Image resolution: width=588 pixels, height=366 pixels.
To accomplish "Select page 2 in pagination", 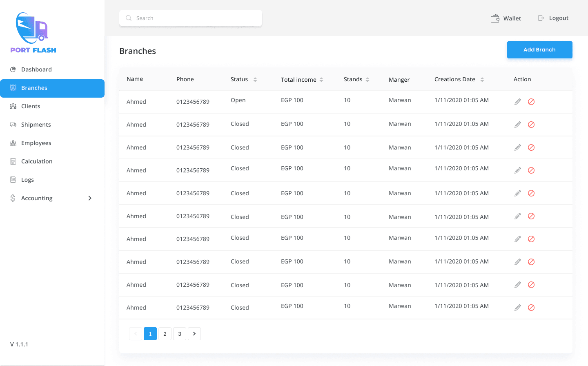I will tap(165, 334).
